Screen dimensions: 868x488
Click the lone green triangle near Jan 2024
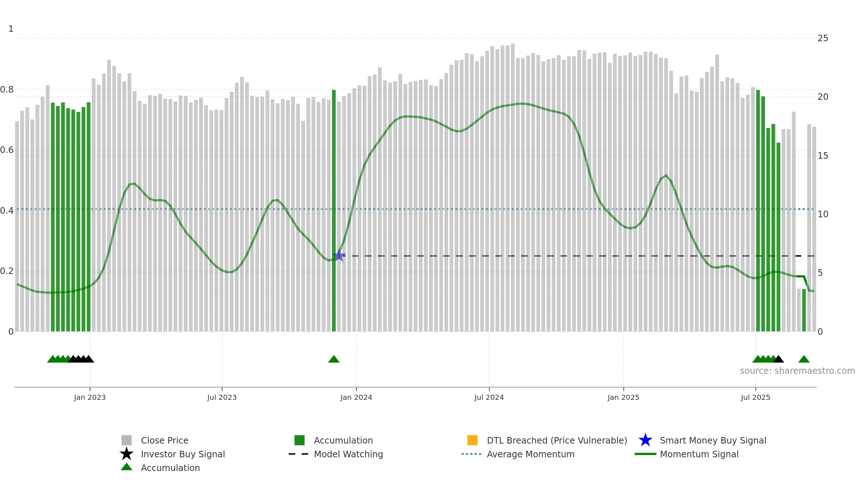click(x=334, y=359)
